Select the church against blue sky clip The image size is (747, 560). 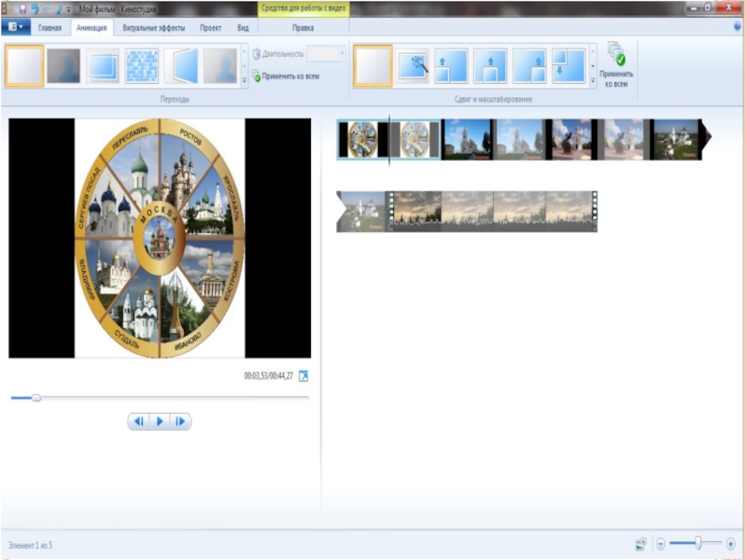tap(468, 139)
